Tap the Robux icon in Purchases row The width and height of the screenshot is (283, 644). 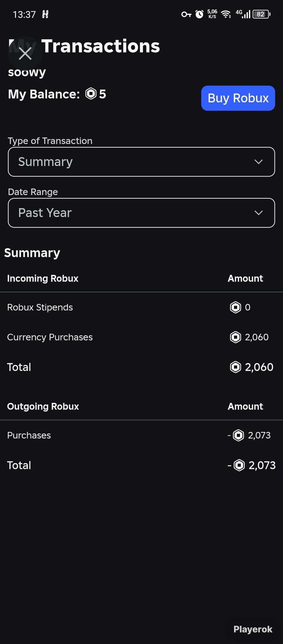click(238, 435)
